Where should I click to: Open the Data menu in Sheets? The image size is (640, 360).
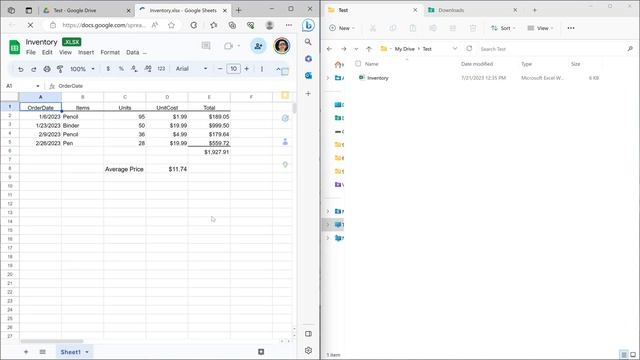pyautogui.click(x=133, y=52)
